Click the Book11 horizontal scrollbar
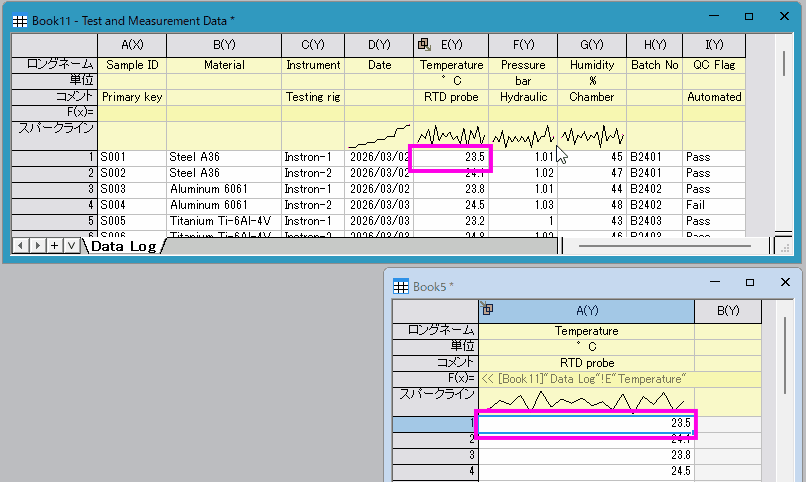This screenshot has height=482, width=806. click(x=665, y=246)
